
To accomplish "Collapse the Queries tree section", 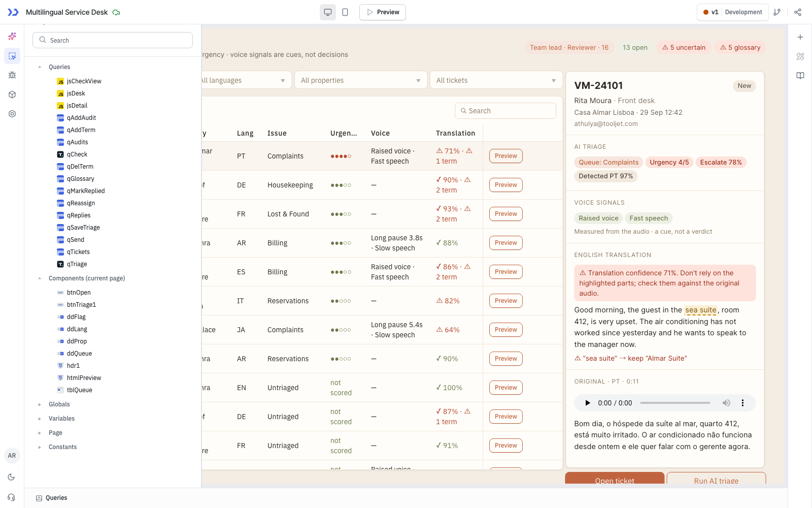I will pyautogui.click(x=40, y=67).
